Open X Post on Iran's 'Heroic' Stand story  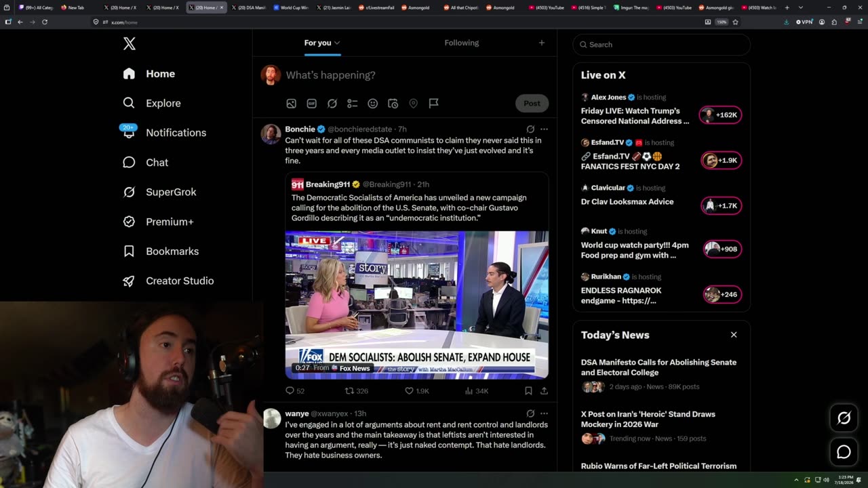[x=648, y=420]
